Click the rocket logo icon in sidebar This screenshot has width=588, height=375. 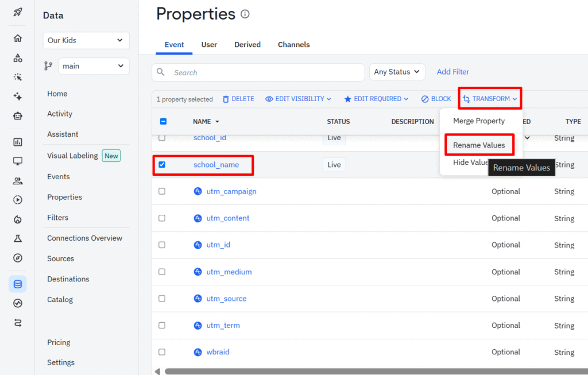(18, 12)
